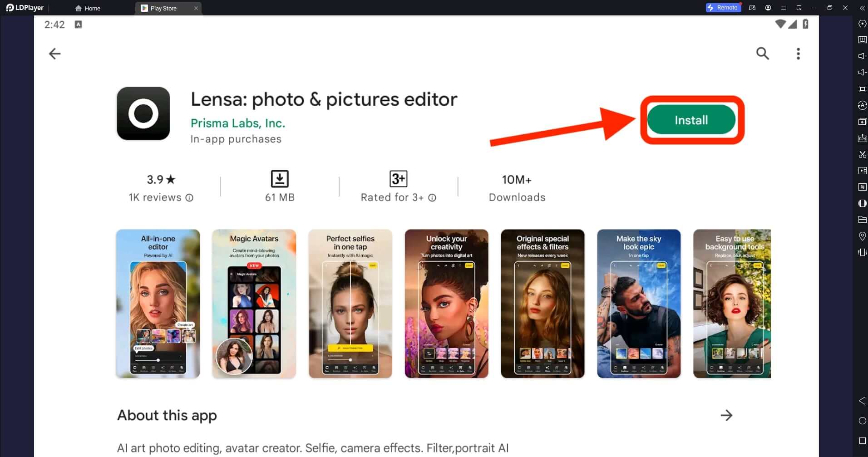Open Prisma Labs, Inc. developer page
This screenshot has height=457, width=868.
click(238, 123)
